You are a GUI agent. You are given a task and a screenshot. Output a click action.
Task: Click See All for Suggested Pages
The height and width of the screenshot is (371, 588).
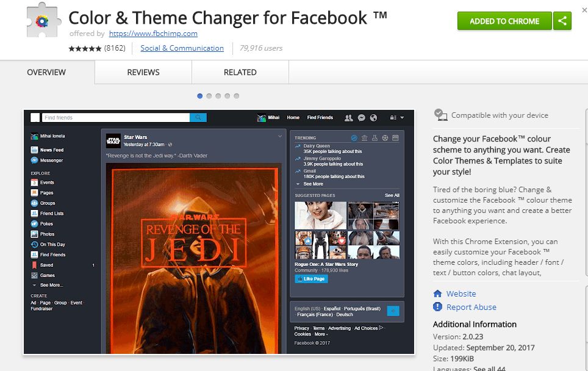392,195
